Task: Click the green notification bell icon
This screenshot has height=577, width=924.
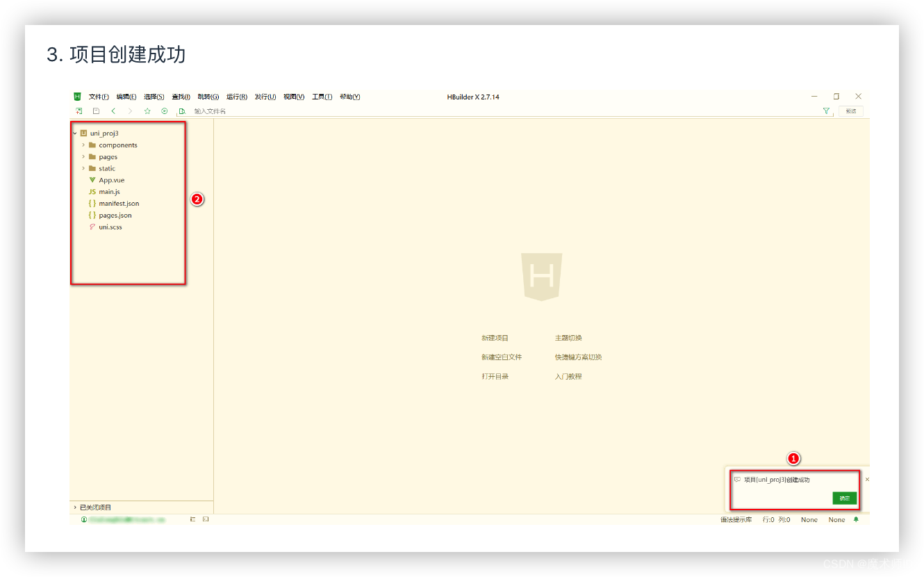Action: pos(856,519)
